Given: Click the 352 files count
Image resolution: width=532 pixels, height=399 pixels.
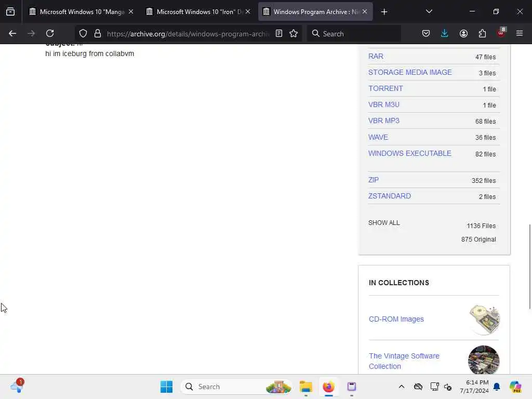Looking at the screenshot, I should (484, 180).
